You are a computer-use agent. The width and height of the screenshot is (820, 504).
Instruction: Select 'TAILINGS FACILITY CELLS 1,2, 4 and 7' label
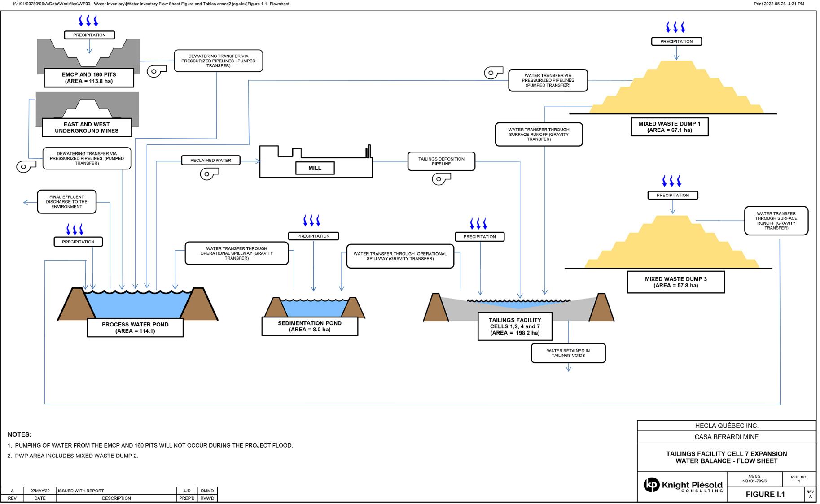[x=515, y=326]
